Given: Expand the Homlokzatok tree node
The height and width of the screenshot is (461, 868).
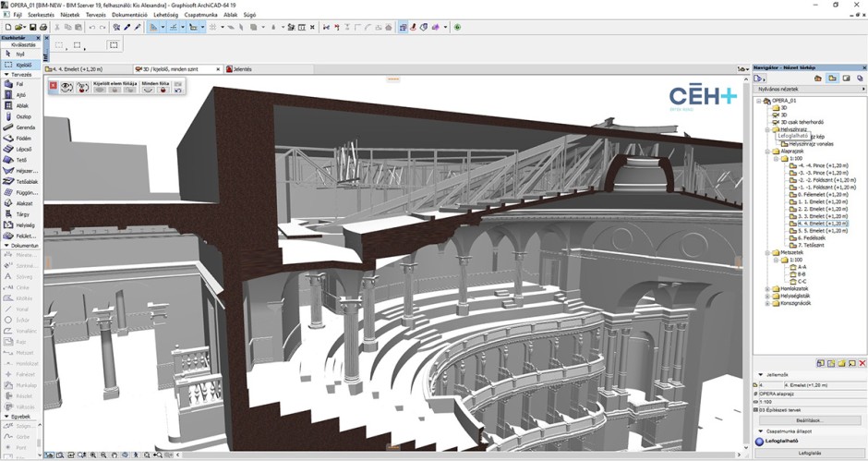Looking at the screenshot, I should [767, 288].
